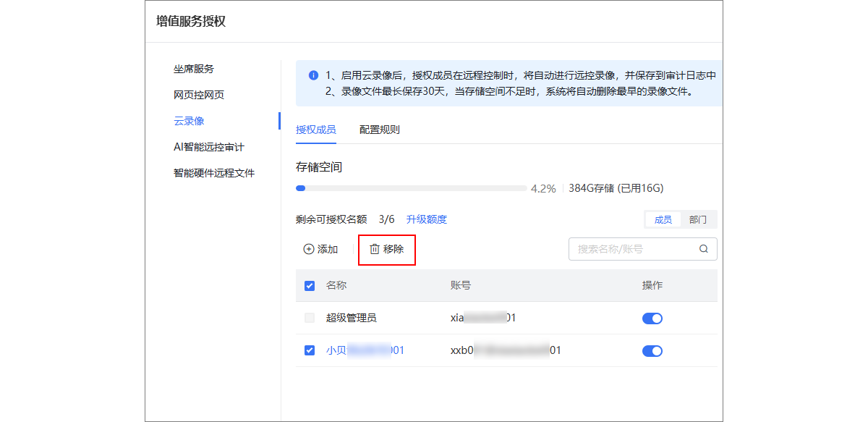The height and width of the screenshot is (422, 868).
Task: Disable the switch for the 小贝 account
Action: pos(652,350)
